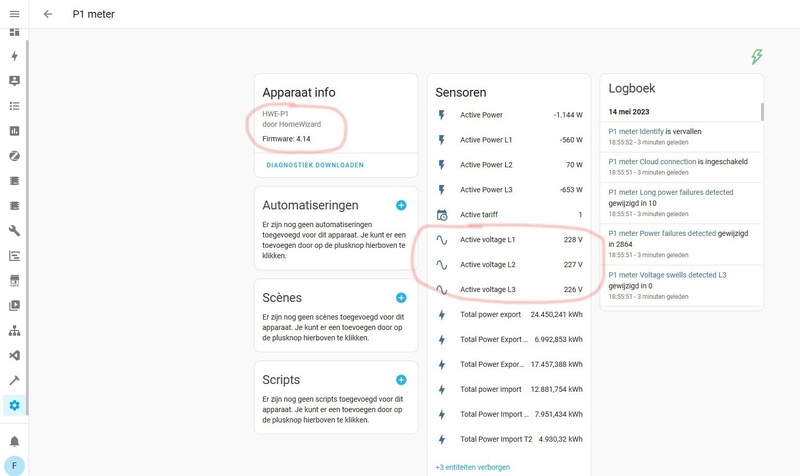Open the sidebar hamburger menu
This screenshot has width=800, height=476.
(x=15, y=14)
